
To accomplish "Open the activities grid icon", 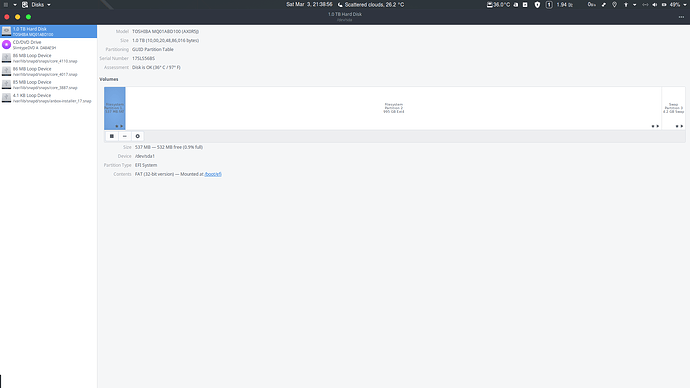I will pos(6,5).
